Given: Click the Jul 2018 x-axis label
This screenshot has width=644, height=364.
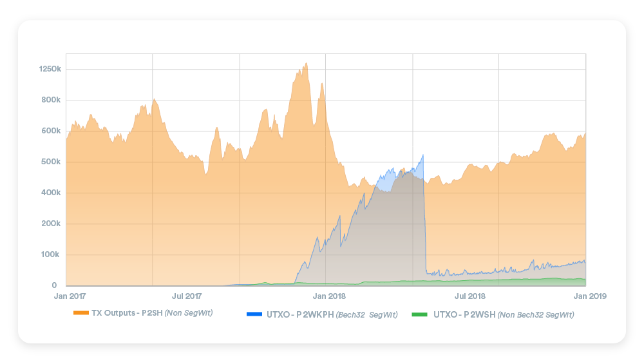Looking at the screenshot, I should (x=469, y=296).
